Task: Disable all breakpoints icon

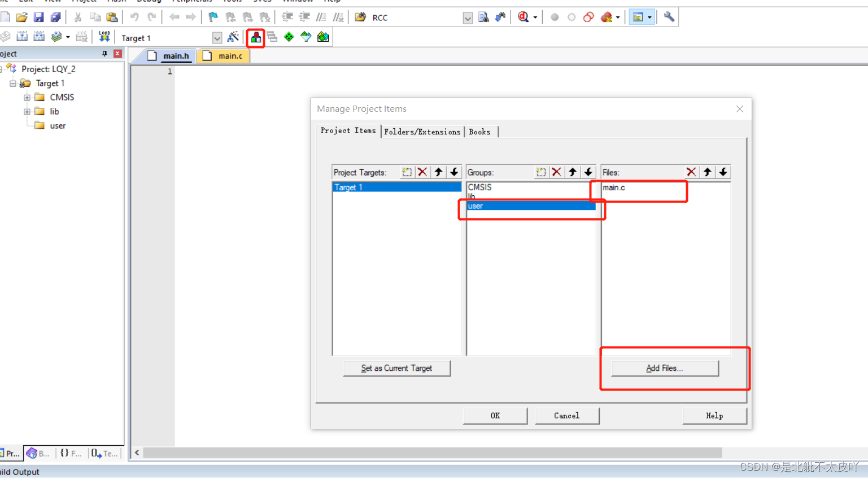Action: tap(588, 17)
